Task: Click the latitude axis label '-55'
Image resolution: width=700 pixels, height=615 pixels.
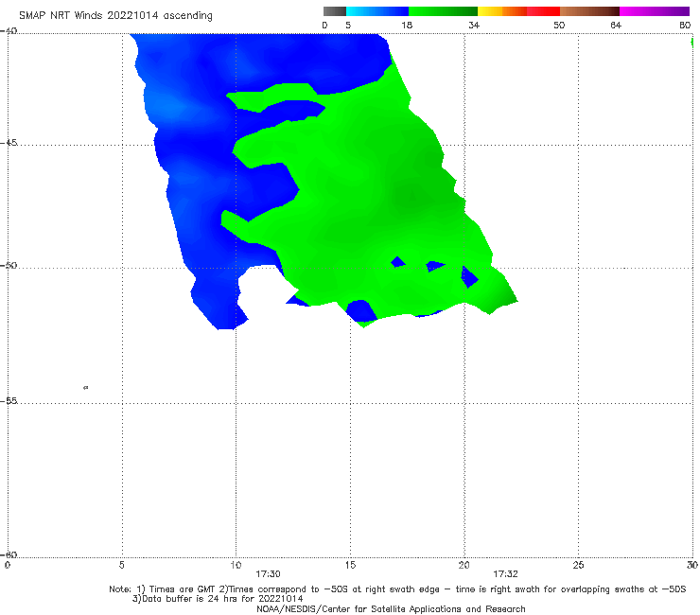Action: [9, 400]
